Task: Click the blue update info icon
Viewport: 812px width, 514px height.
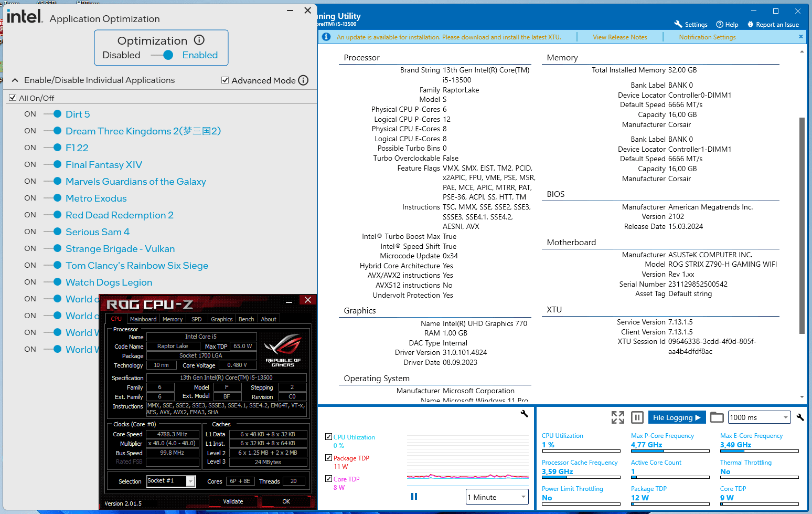Action: click(x=326, y=37)
